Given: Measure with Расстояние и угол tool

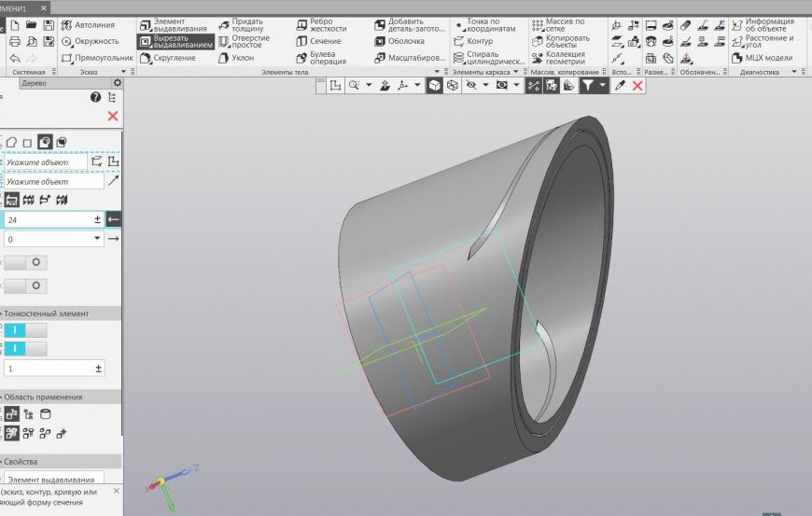Looking at the screenshot, I should pyautogui.click(x=763, y=41).
